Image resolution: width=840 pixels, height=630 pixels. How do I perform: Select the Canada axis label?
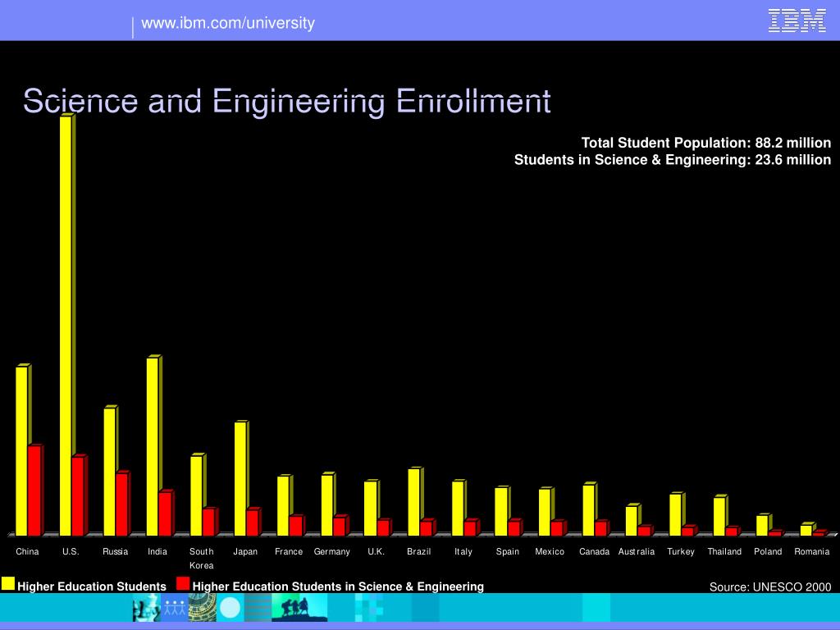coord(594,551)
